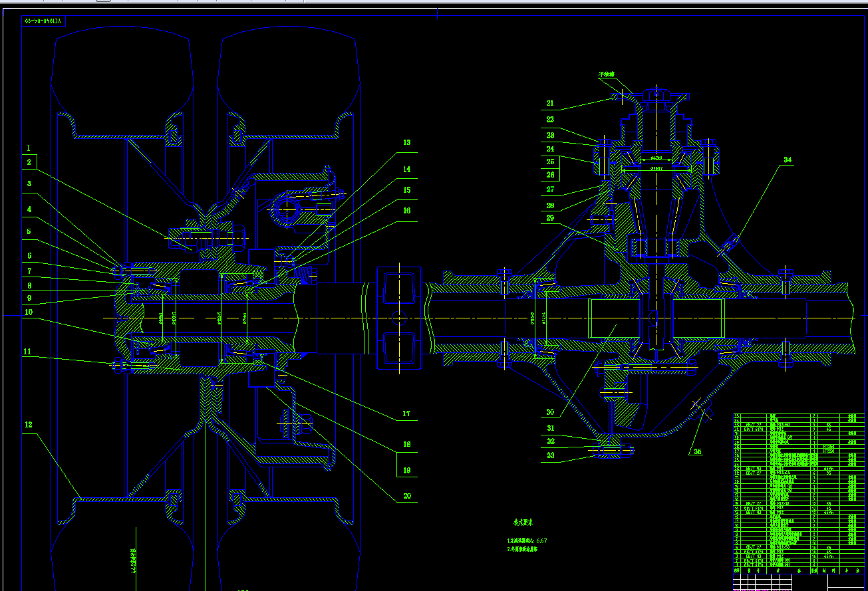The image size is (868, 591).
Task: Click part callout number 17
Action: pos(406,414)
